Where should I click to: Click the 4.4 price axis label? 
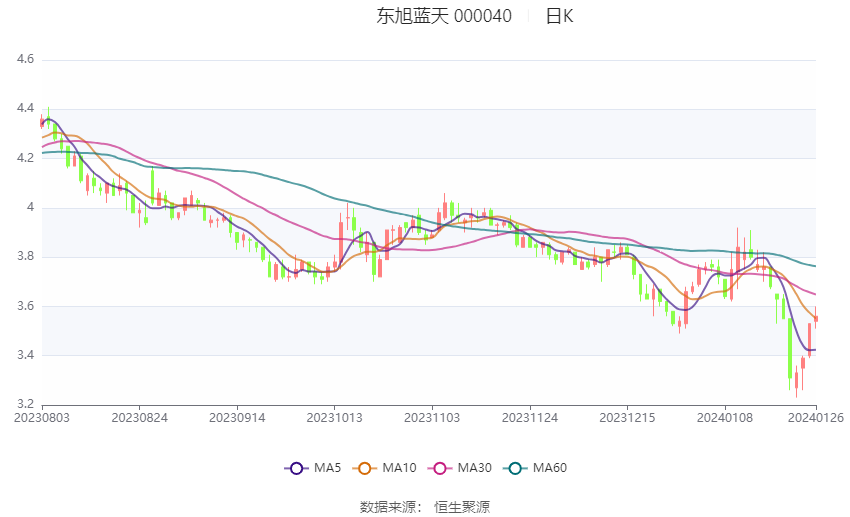[x=25, y=108]
